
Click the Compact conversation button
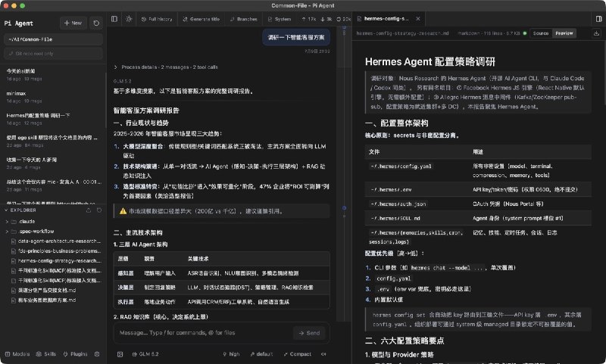[297, 354]
